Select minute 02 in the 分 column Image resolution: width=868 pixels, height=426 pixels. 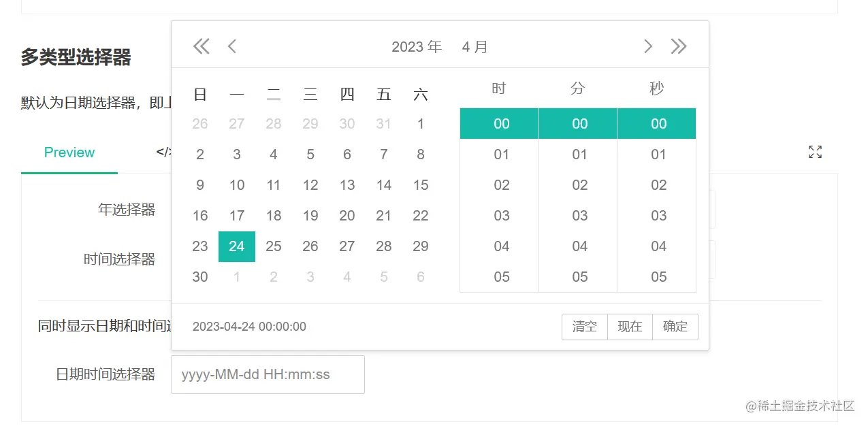point(578,185)
